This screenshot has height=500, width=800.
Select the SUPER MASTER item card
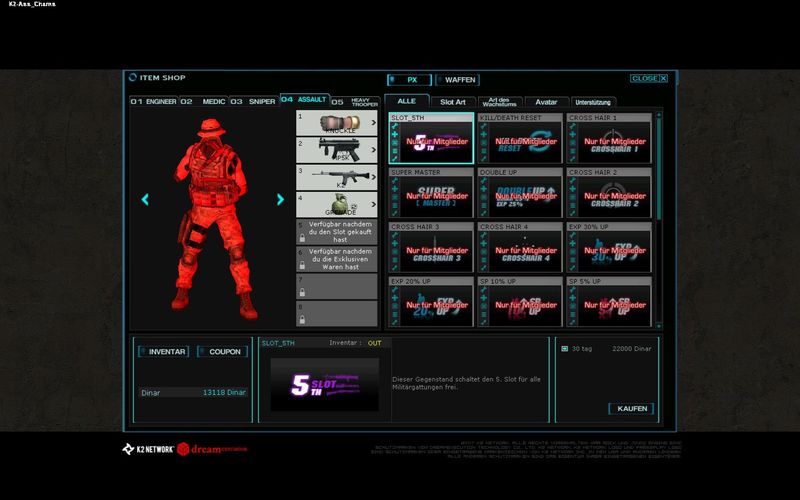tap(431, 193)
